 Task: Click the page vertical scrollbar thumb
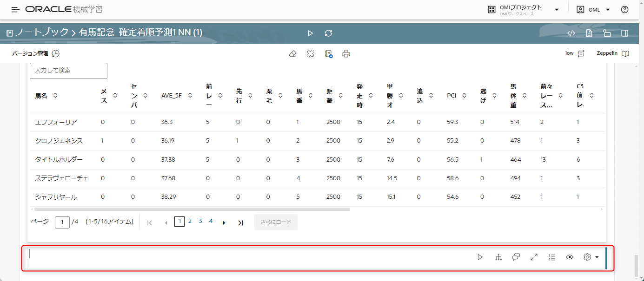tap(637, 265)
